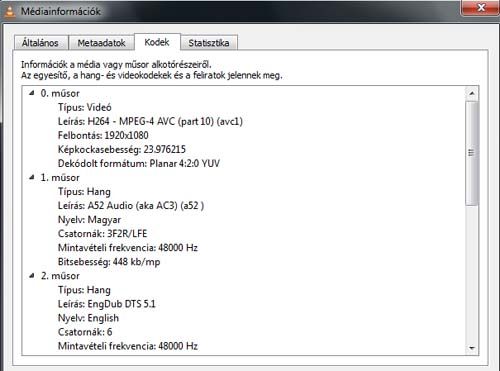Open the Statisztika tab
The width and height of the screenshot is (500, 371).
[x=209, y=43]
